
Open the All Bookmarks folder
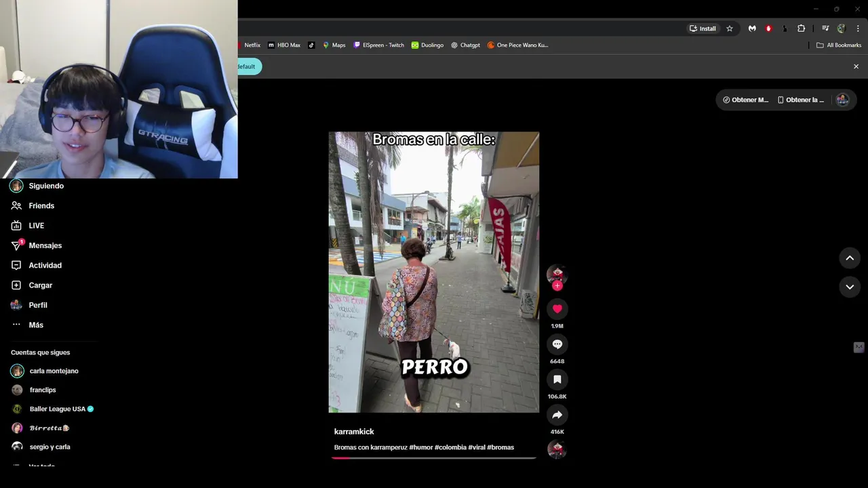coord(839,45)
